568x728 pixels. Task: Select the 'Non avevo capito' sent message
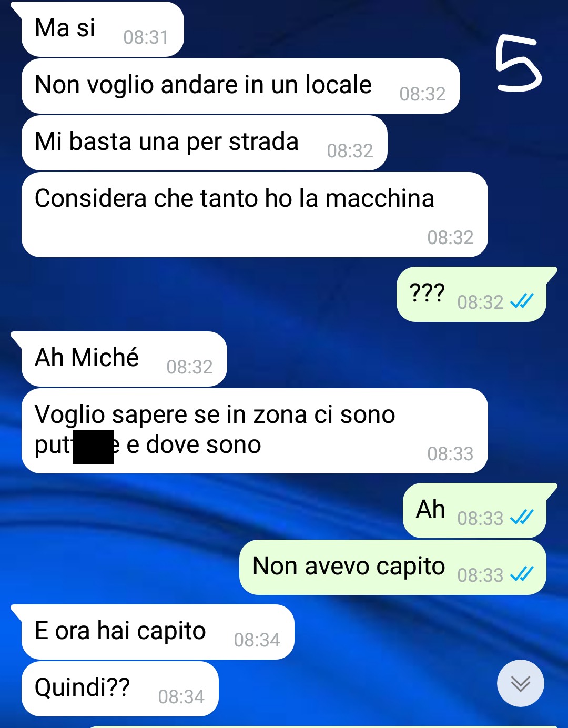393,568
